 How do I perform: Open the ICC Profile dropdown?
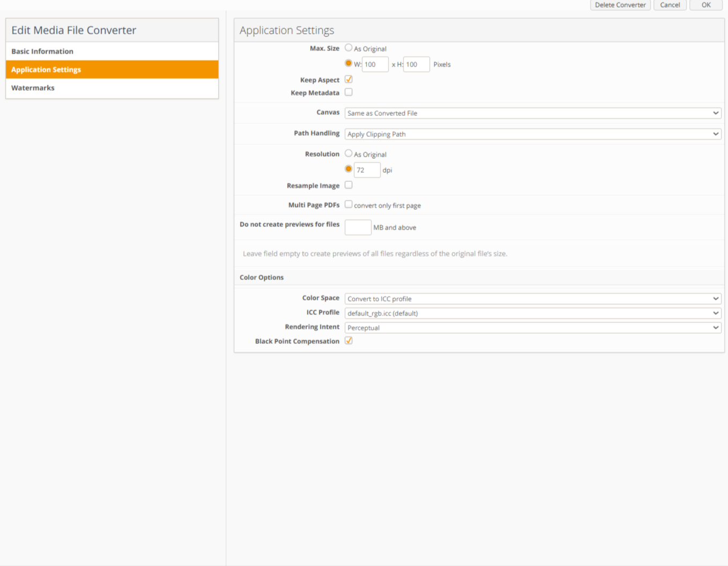tap(533, 313)
